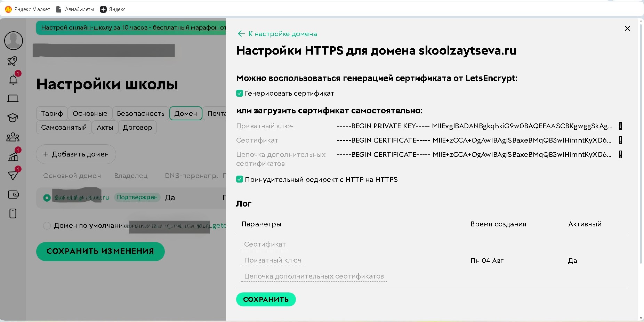This screenshot has width=644, height=322.
Task: Click Добавить домен
Action: pos(75,154)
